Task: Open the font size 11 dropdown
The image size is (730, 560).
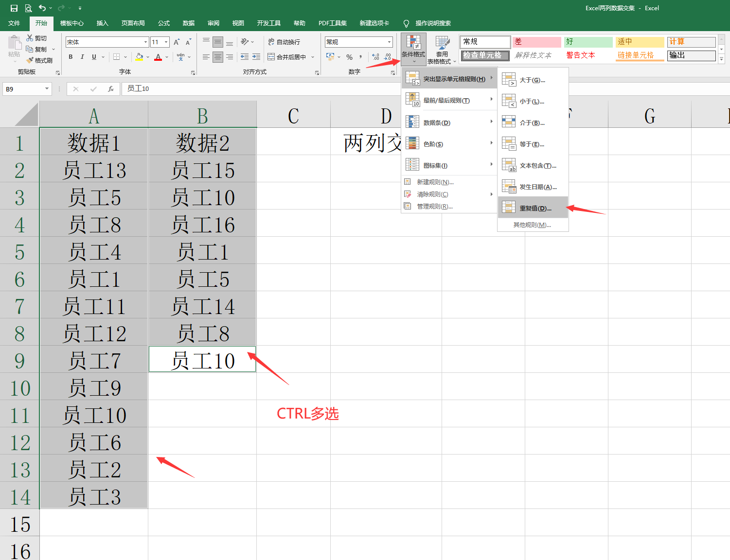Action: pos(166,42)
